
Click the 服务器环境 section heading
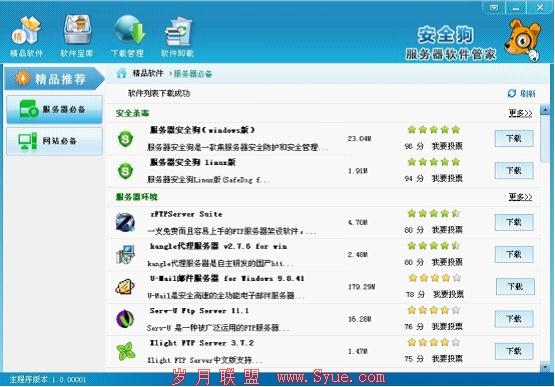point(137,197)
